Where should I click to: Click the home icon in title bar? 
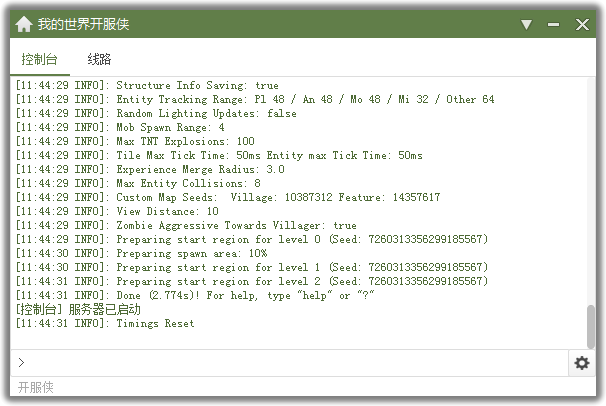pos(24,24)
